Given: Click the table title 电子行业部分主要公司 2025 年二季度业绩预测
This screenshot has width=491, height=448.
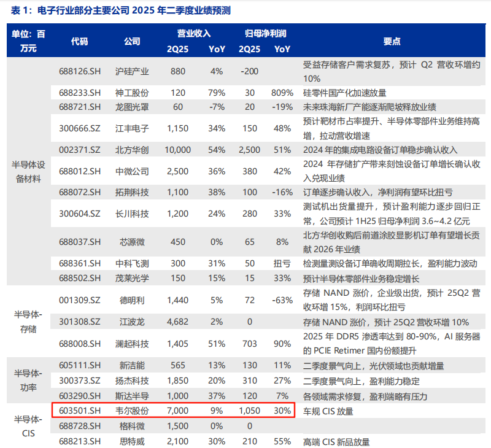Looking at the screenshot, I should point(134,10).
